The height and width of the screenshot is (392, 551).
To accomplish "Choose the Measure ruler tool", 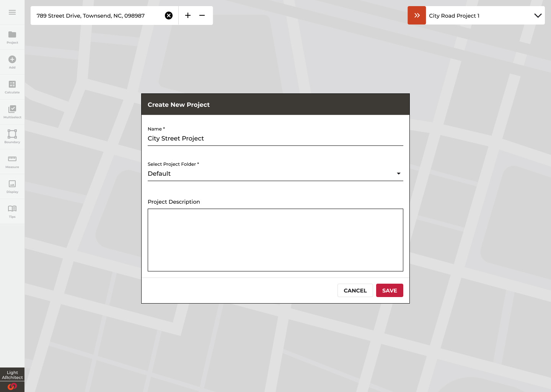I will point(12,162).
